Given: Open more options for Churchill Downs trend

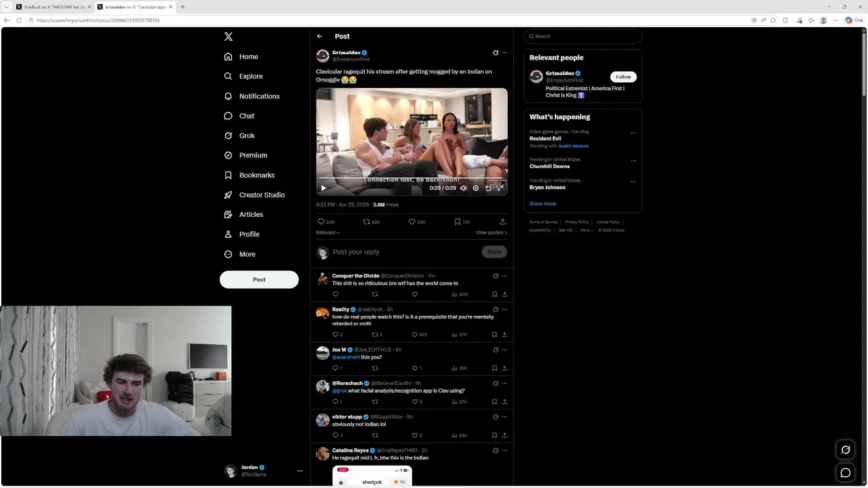Looking at the screenshot, I should tap(633, 161).
